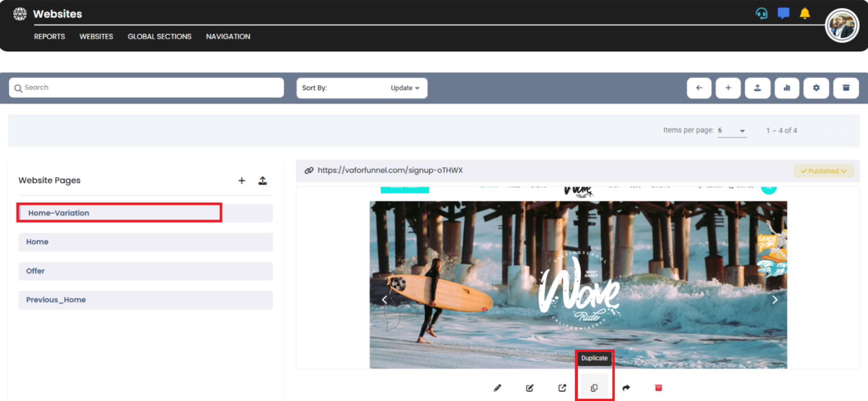868x401 pixels.
Task: Open the Navigation menu item
Action: (228, 36)
